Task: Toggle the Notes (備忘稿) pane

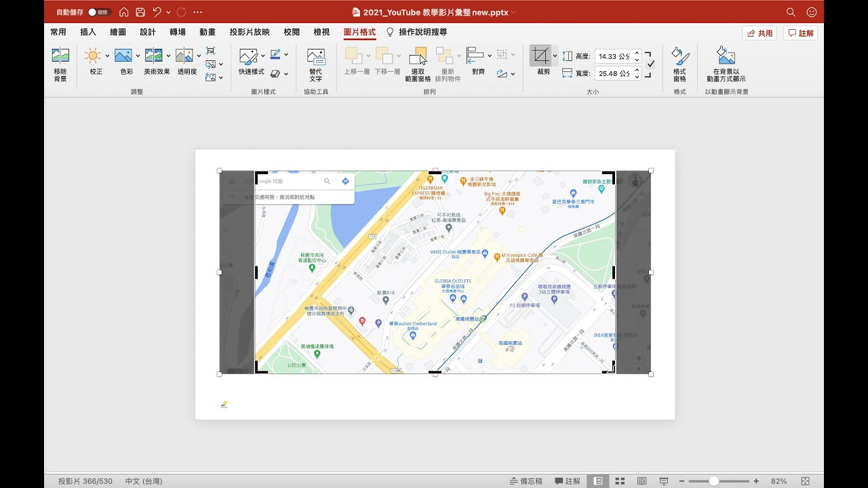Action: [526, 481]
